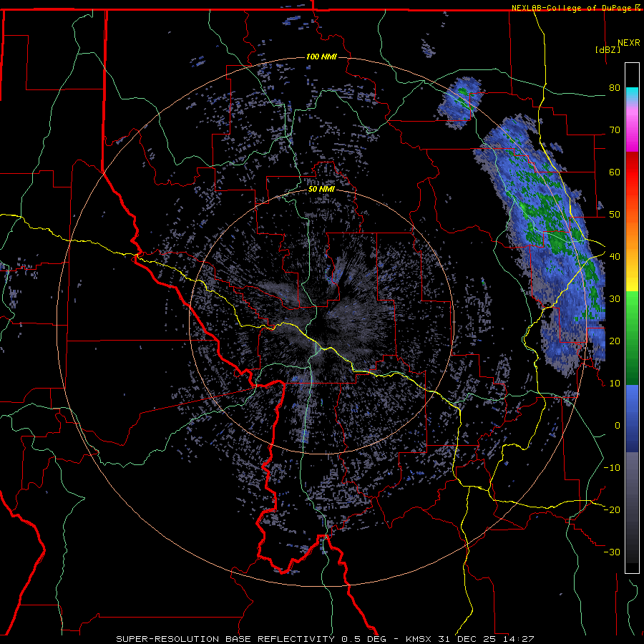Click the NEXR label at the top right
This screenshot has height=644, width=644.
pos(629,43)
